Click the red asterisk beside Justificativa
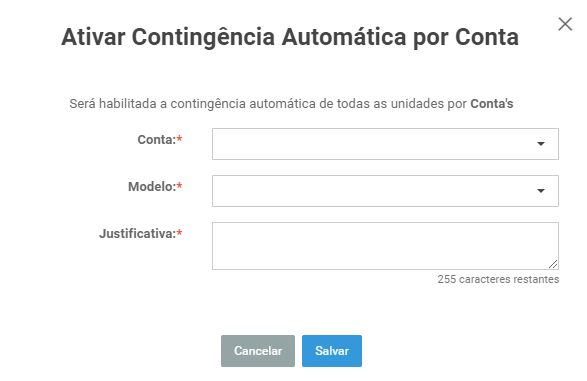 pos(179,233)
